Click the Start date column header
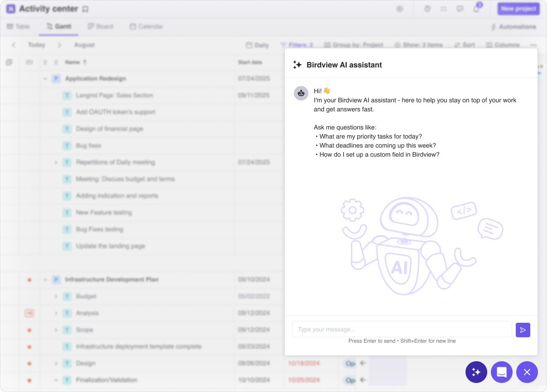 coord(250,62)
